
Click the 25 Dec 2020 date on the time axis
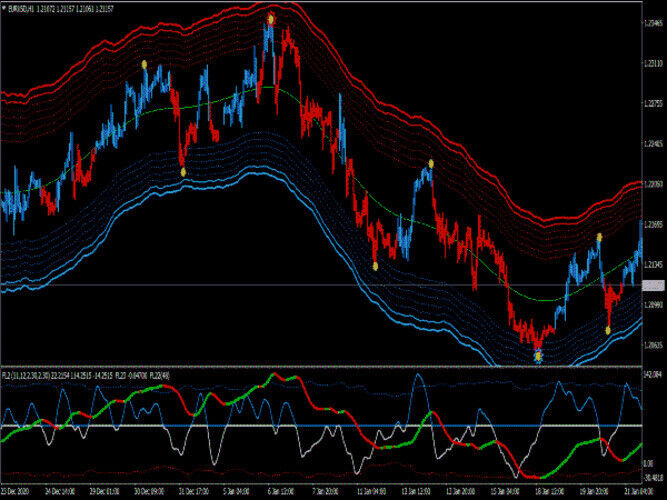(x=16, y=493)
